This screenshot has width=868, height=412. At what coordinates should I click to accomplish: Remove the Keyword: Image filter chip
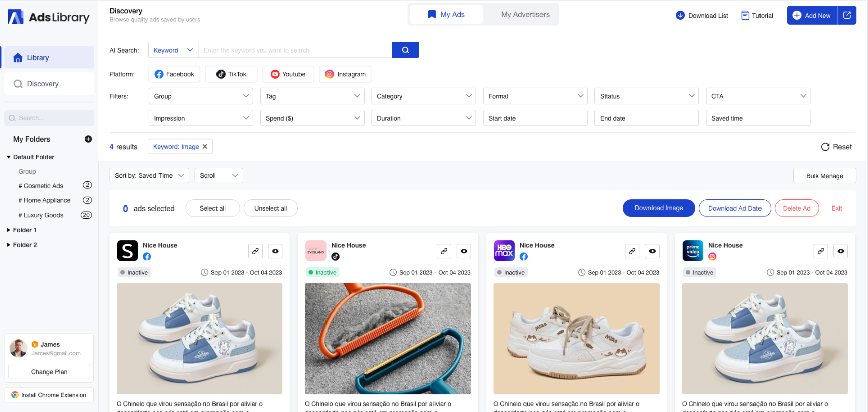tap(205, 147)
